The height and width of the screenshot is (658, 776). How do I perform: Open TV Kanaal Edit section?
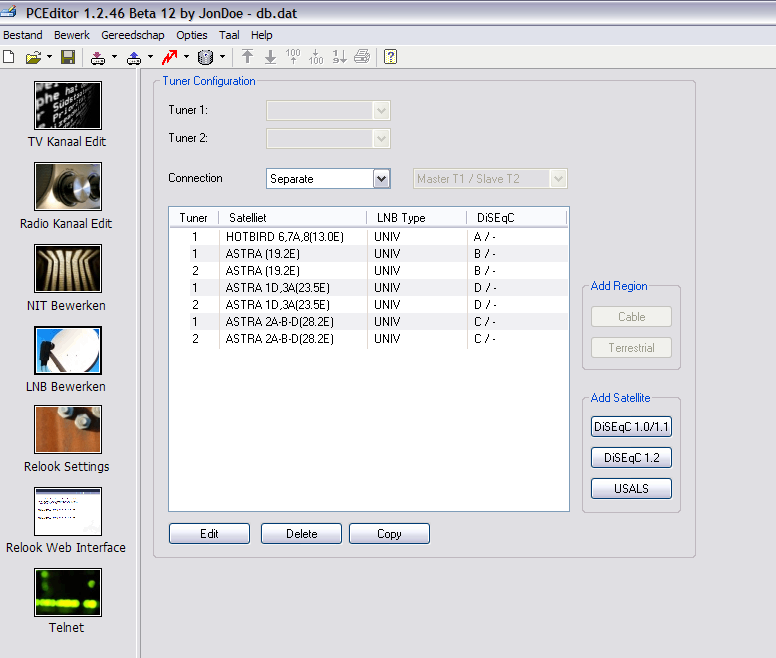pos(68,114)
